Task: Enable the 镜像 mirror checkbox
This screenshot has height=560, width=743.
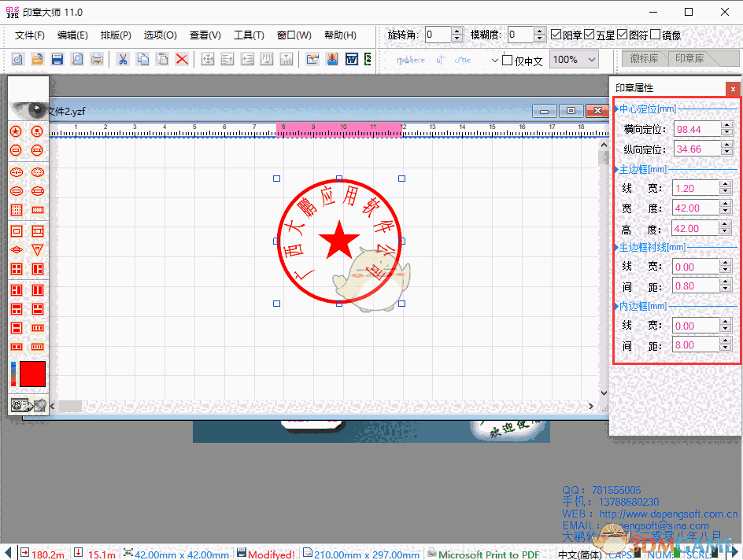Action: coord(655,35)
